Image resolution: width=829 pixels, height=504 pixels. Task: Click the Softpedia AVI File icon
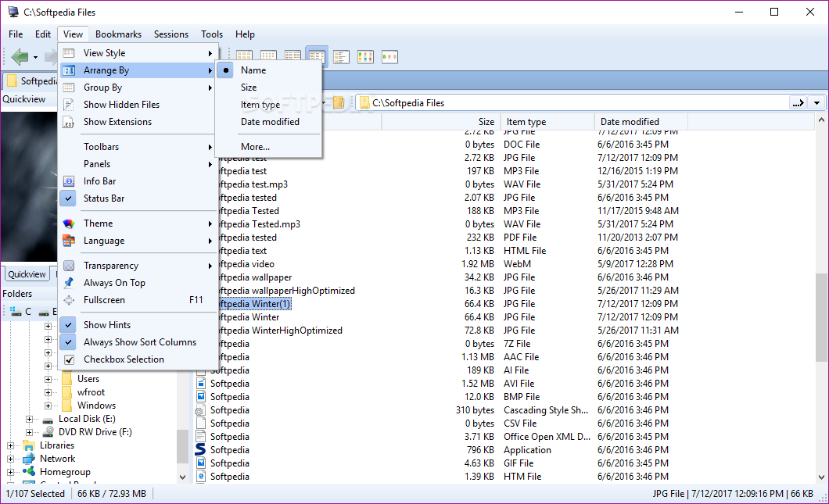(201, 384)
